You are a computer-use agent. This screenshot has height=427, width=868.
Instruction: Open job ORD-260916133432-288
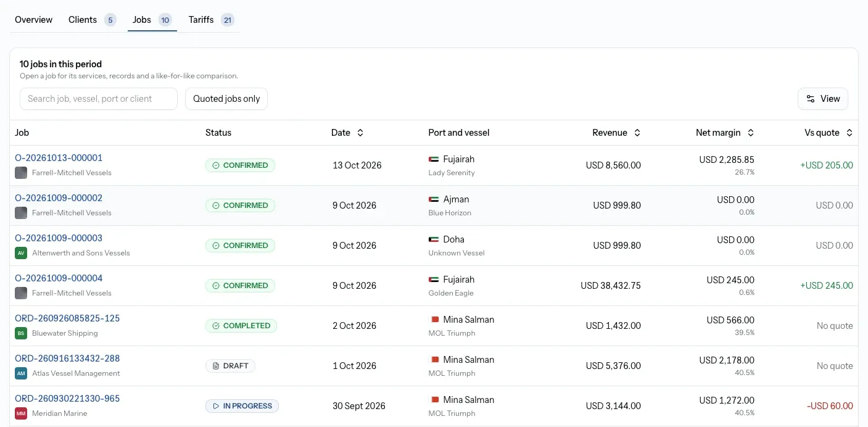[67, 359]
